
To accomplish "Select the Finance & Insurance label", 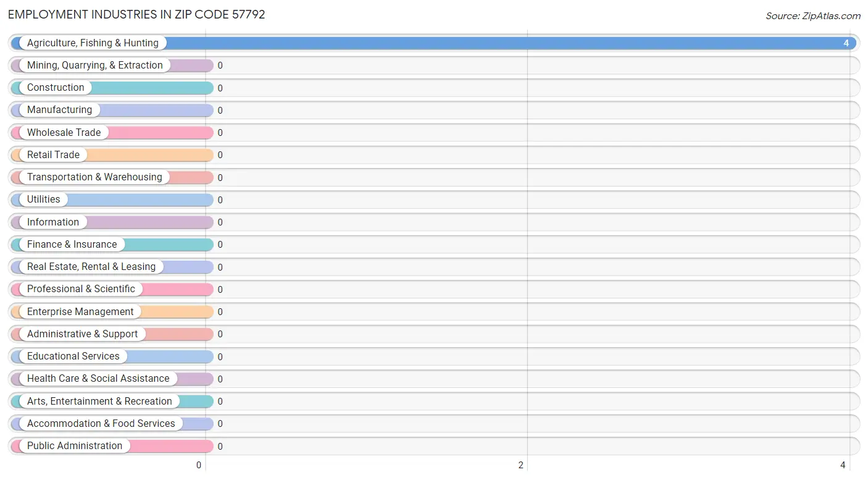I will coord(72,245).
